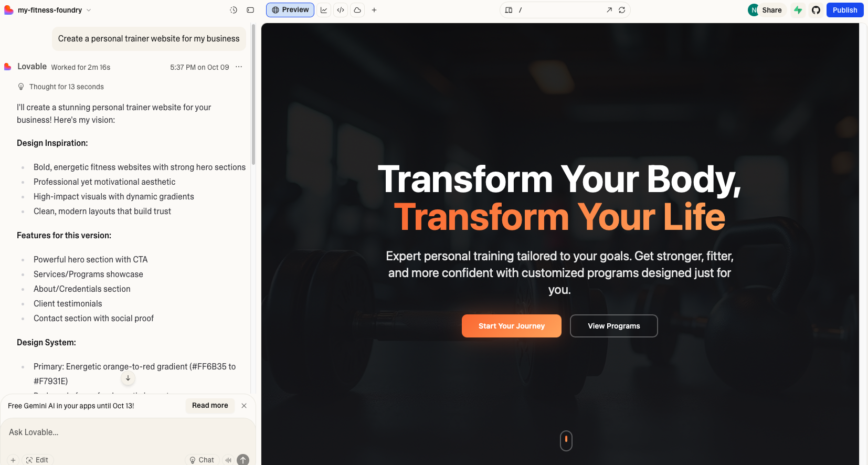The image size is (868, 465).
Task: Click the chat panel vertical scrollbar
Action: coord(253,94)
